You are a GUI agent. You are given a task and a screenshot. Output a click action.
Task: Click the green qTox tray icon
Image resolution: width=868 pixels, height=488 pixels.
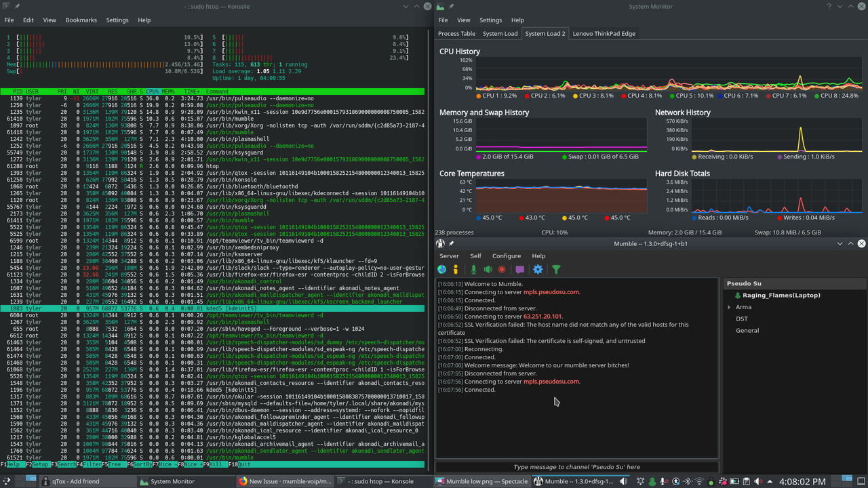[x=652, y=481]
